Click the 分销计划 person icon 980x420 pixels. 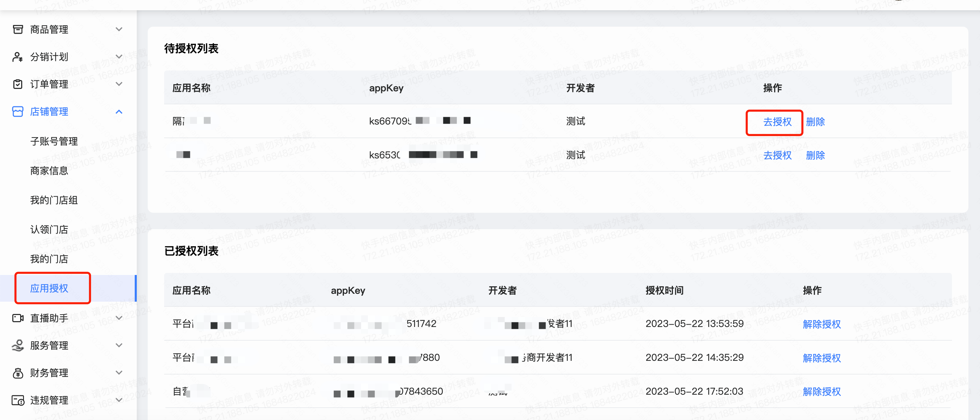(17, 57)
